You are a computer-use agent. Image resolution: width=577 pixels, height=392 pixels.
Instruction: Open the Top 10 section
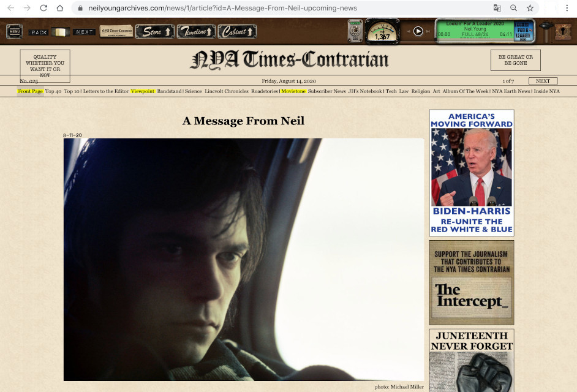(x=72, y=91)
